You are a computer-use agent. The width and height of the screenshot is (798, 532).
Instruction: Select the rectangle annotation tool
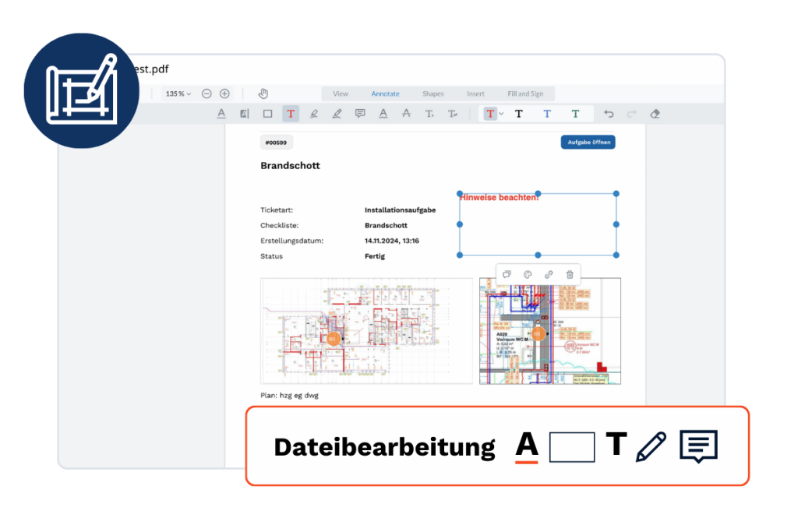click(267, 114)
